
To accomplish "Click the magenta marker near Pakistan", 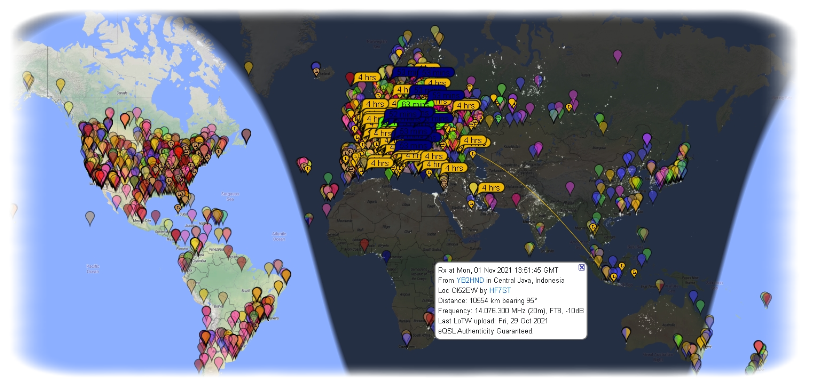I will pyautogui.click(x=516, y=199).
